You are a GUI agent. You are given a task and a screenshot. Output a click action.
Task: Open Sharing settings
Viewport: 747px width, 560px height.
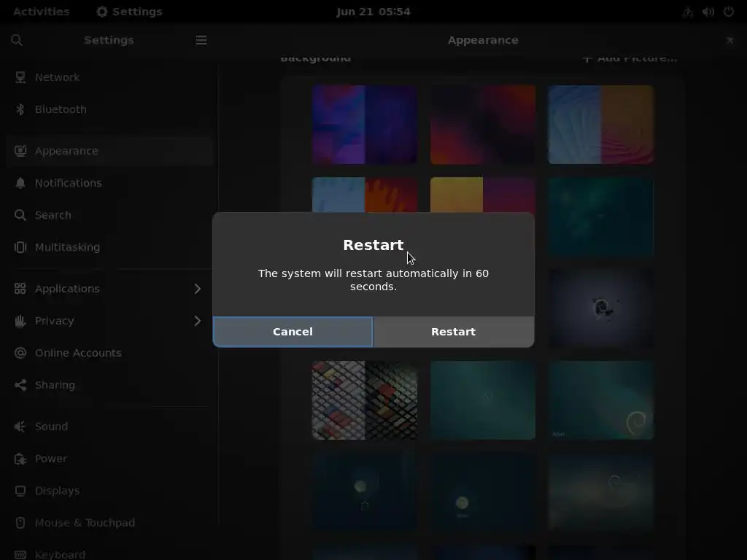click(109, 385)
